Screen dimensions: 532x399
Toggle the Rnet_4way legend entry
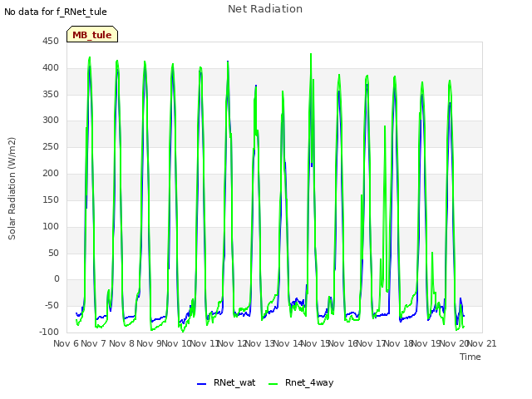pos(301,382)
